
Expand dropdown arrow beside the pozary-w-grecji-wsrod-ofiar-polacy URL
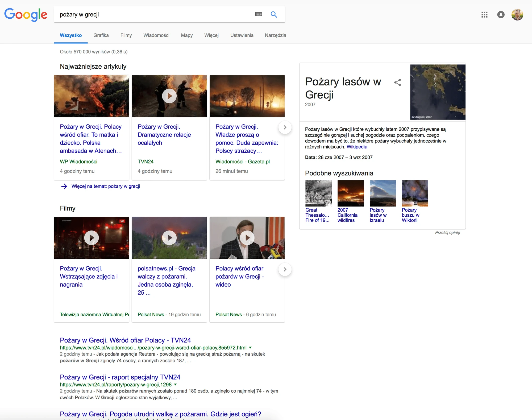pyautogui.click(x=250, y=348)
